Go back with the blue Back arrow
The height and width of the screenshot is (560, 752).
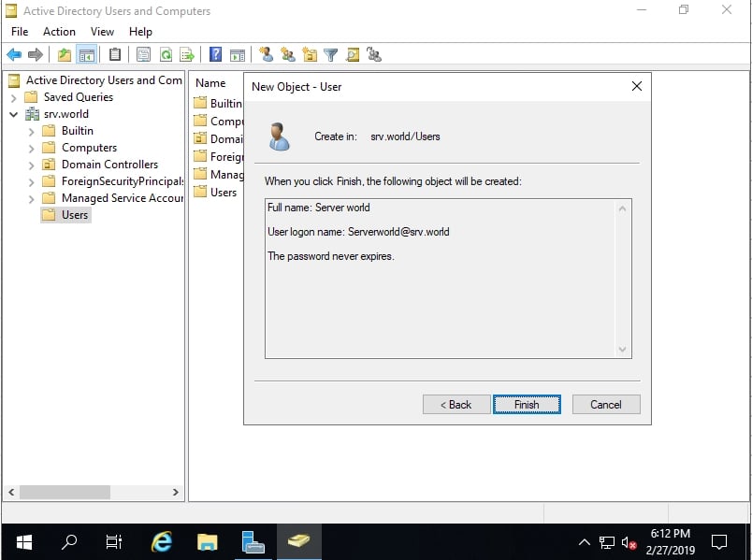point(14,54)
